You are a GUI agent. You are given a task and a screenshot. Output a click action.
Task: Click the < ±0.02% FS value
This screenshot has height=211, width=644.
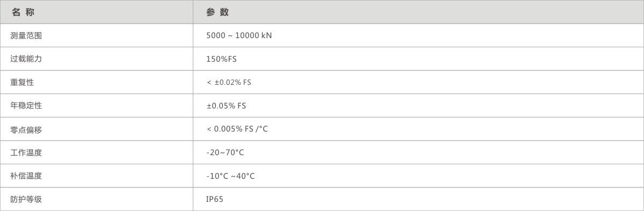point(229,83)
